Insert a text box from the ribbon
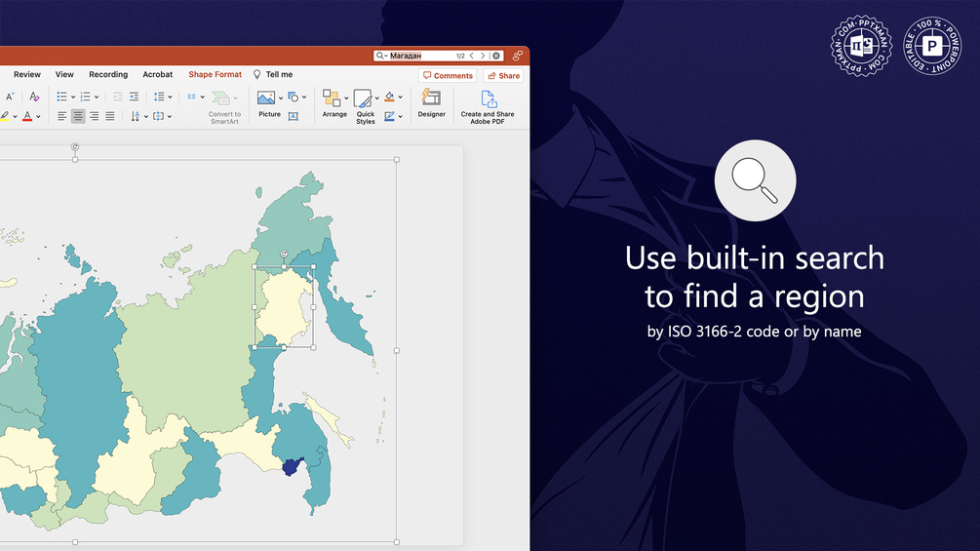This screenshot has width=980, height=551. 293,116
